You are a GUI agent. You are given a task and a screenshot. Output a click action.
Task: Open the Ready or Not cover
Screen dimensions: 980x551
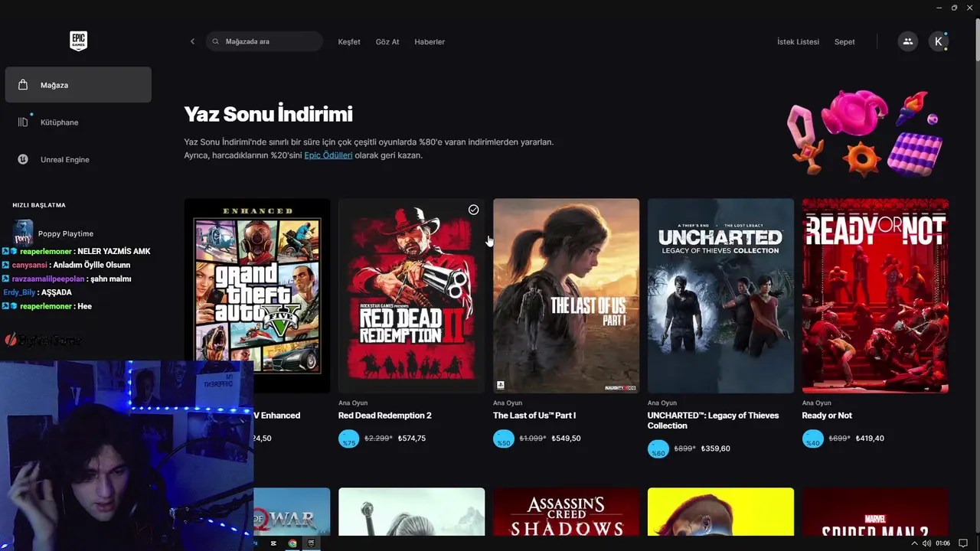(x=875, y=295)
